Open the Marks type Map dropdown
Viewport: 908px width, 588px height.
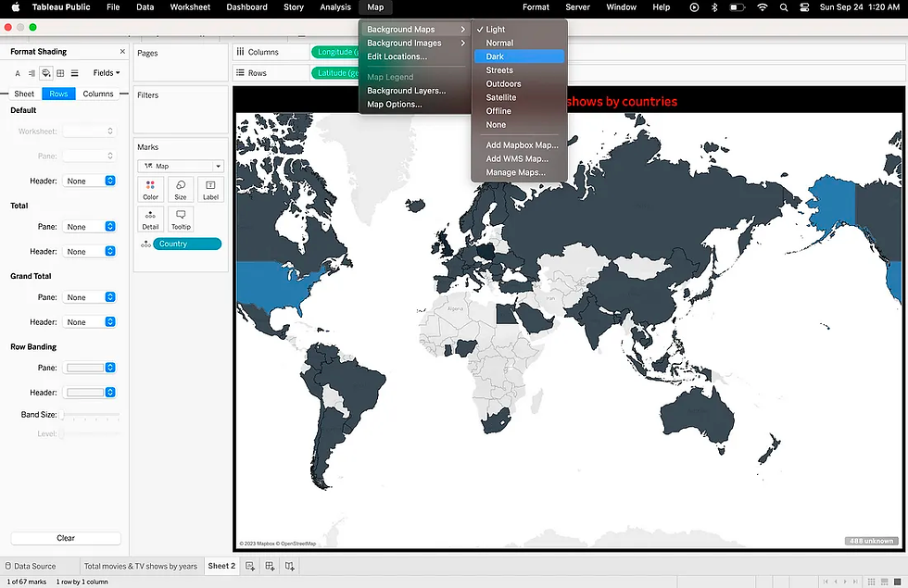pos(181,166)
